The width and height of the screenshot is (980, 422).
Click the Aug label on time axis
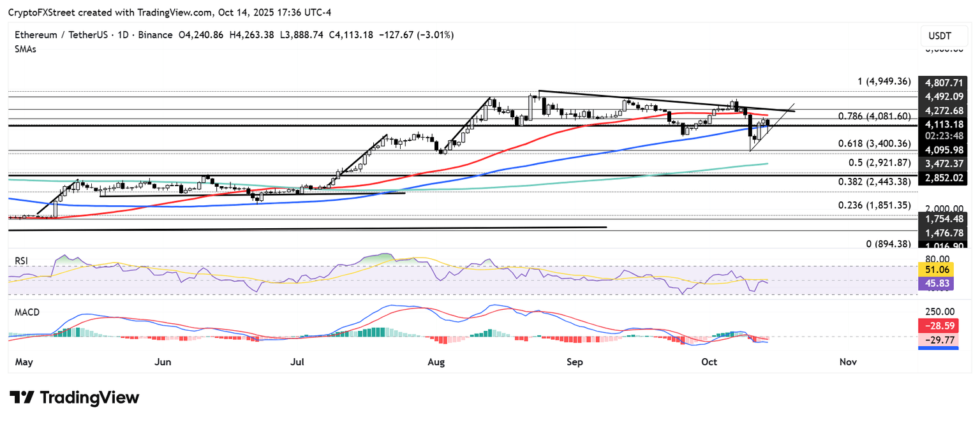coord(436,362)
